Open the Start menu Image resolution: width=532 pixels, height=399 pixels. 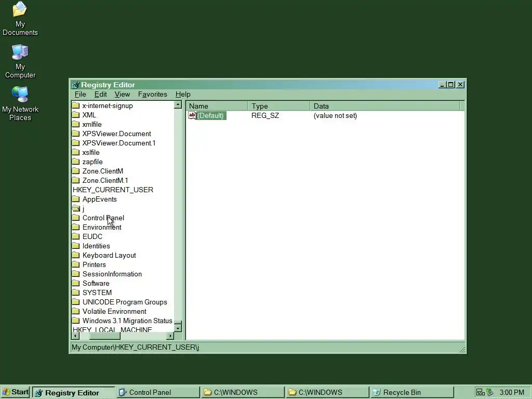15,392
